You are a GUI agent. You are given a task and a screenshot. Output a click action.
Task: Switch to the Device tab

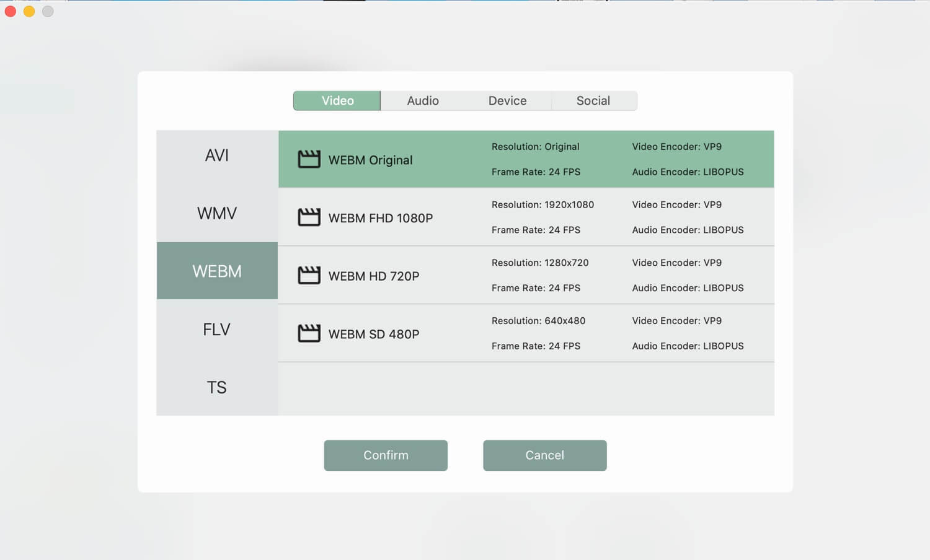(x=508, y=101)
